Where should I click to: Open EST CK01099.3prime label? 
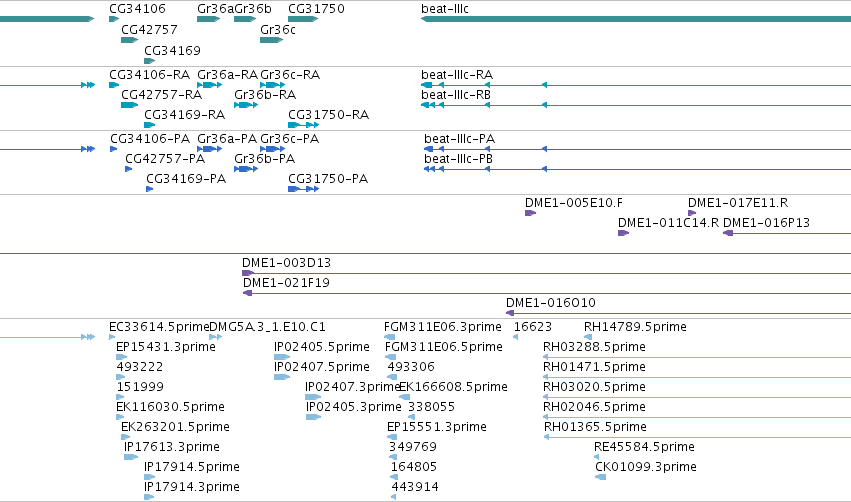[x=646, y=467]
